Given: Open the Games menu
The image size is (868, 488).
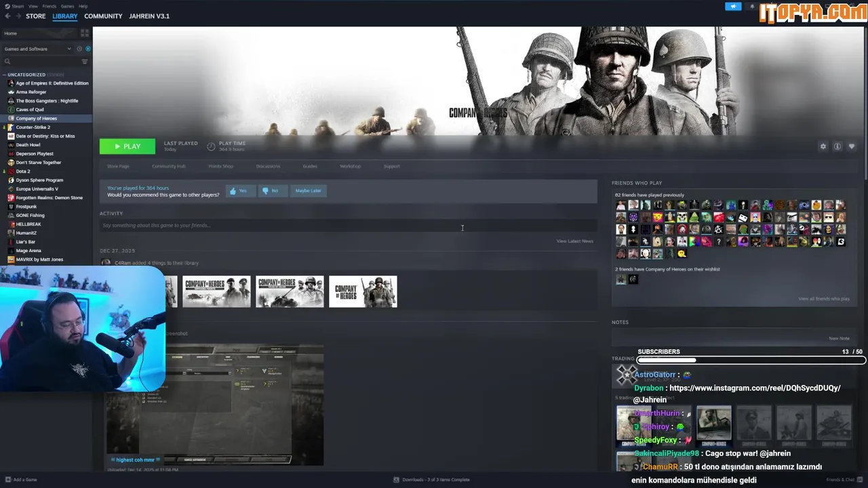Looking at the screenshot, I should (68, 6).
